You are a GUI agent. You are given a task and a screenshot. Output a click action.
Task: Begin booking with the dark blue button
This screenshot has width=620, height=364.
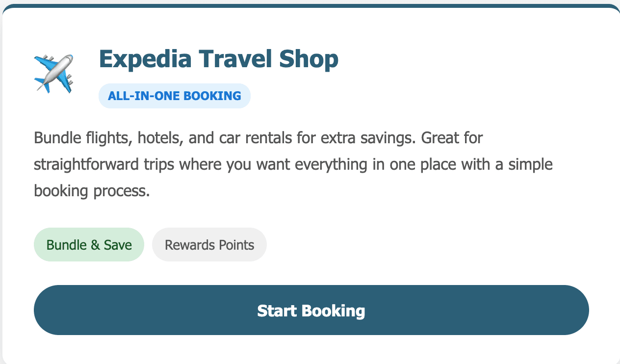(x=311, y=310)
